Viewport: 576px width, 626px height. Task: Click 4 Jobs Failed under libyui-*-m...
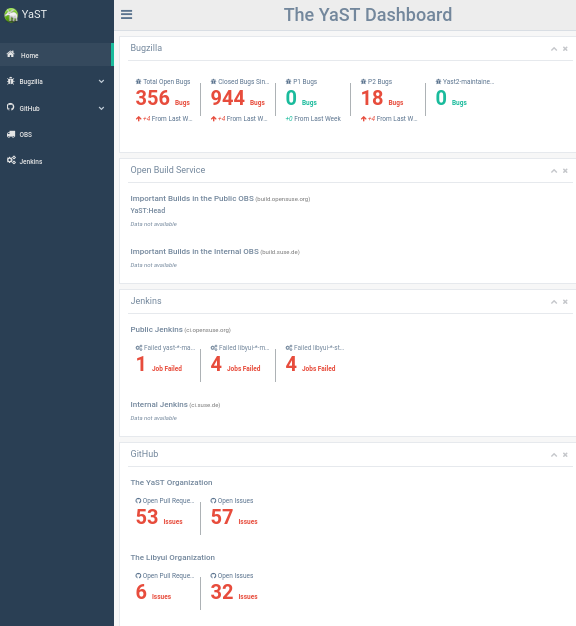point(216,364)
